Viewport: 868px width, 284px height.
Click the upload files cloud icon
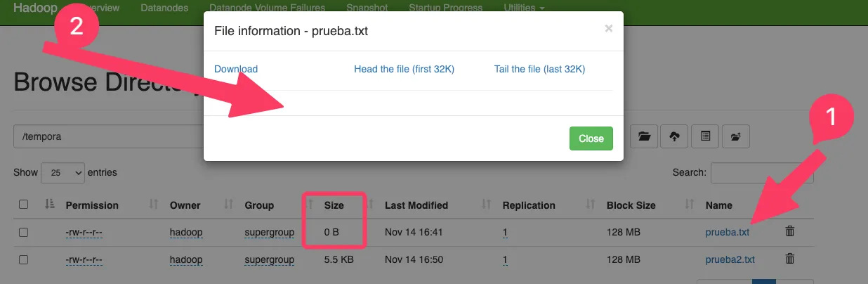(674, 136)
